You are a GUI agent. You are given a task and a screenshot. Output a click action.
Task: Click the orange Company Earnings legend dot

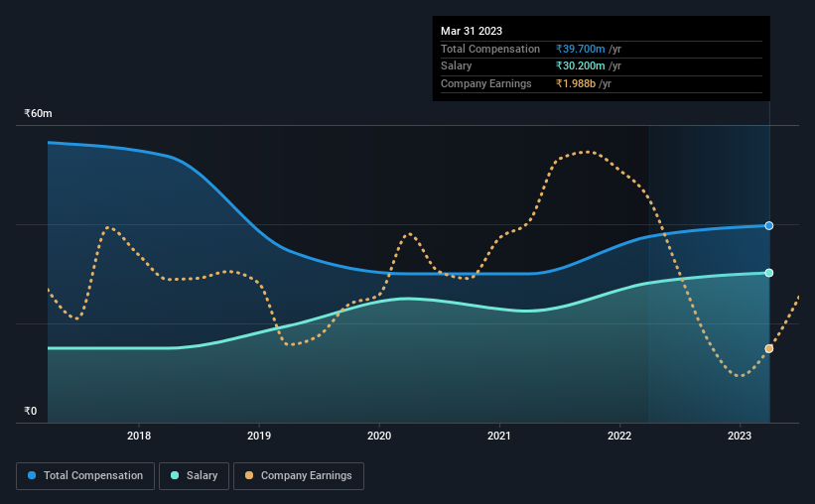(x=249, y=475)
